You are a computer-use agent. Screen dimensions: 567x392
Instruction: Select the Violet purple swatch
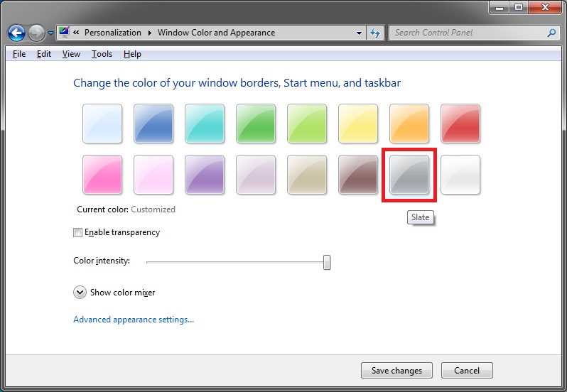[x=205, y=175]
